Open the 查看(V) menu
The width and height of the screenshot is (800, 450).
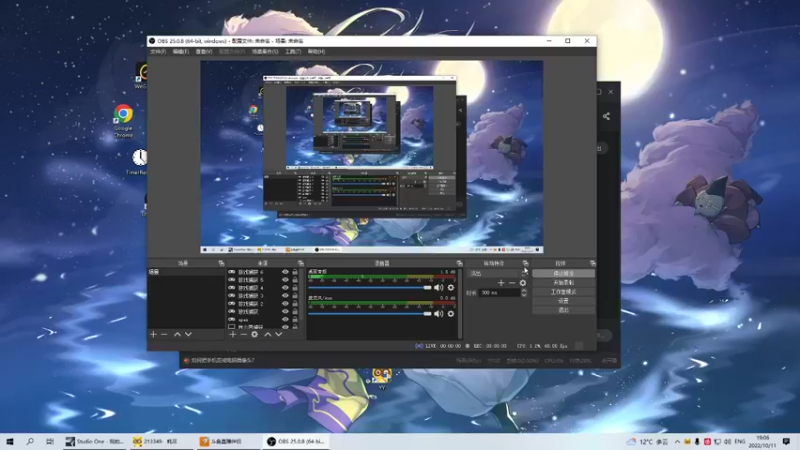(204, 52)
